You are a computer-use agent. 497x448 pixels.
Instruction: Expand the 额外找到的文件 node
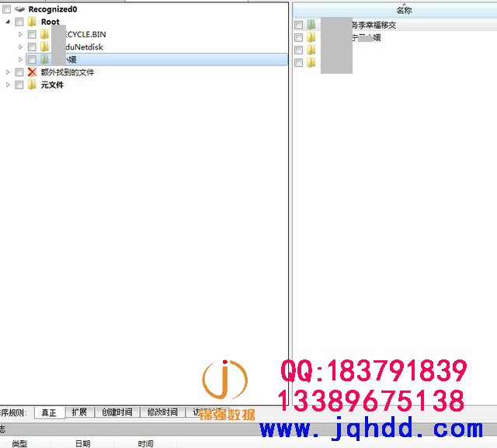[x=8, y=72]
